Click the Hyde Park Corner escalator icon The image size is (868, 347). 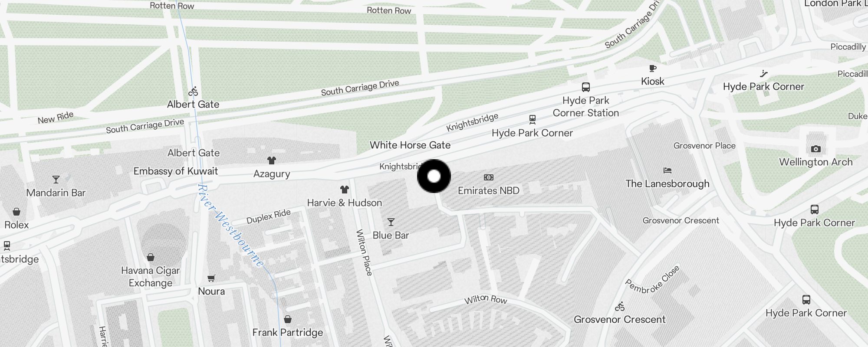click(764, 74)
